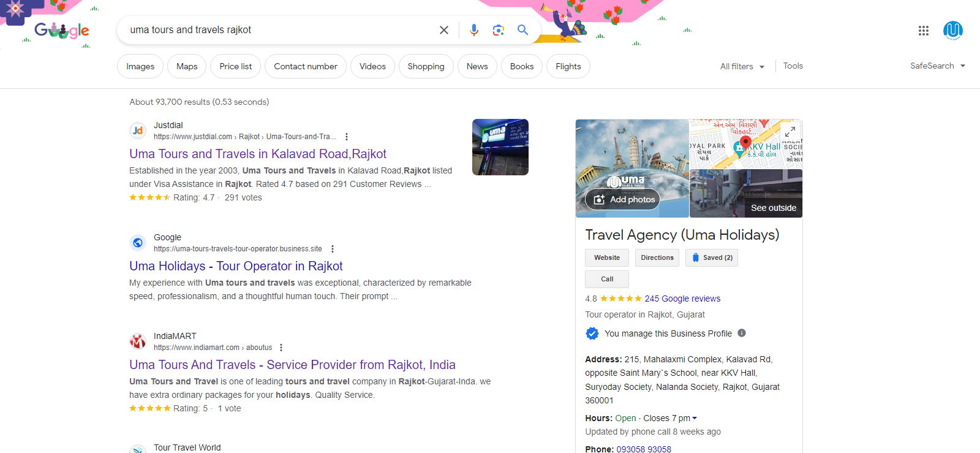Open the Google apps grid
The height and width of the screenshot is (453, 980).
[x=924, y=31]
